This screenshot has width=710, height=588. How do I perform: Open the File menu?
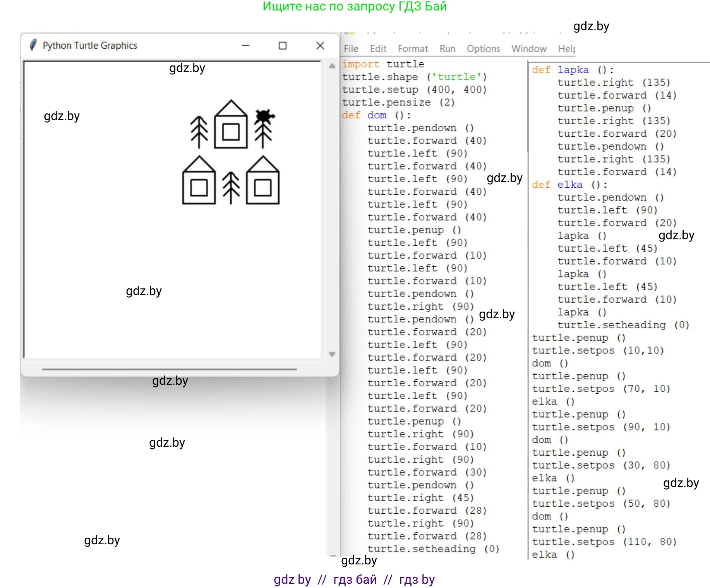(x=351, y=49)
